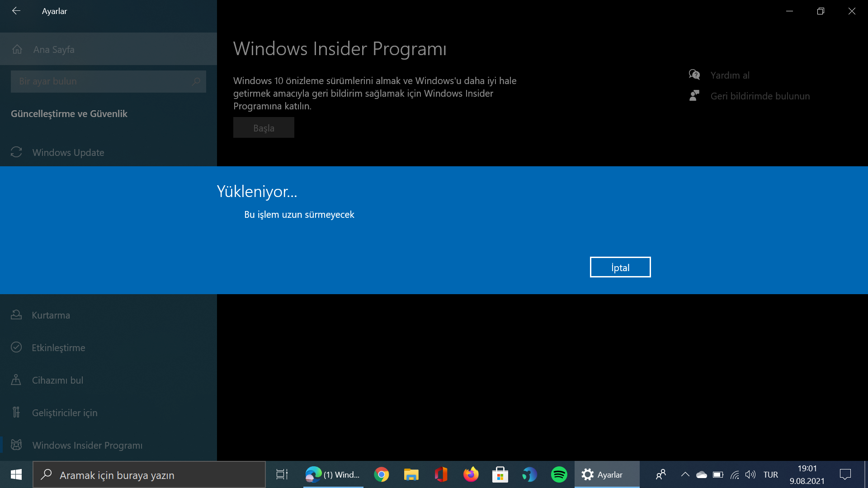Click the İptal button
The width and height of the screenshot is (868, 488).
(620, 267)
